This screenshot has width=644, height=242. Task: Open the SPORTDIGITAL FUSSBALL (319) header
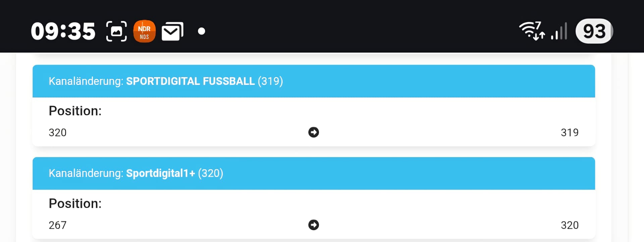(314, 81)
